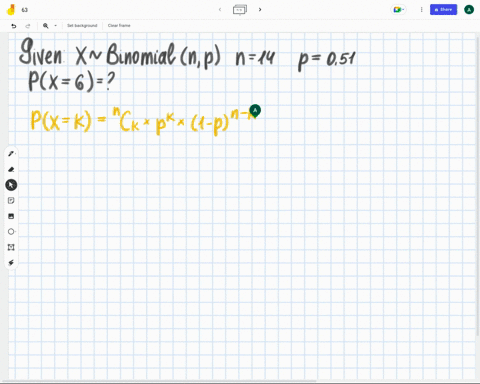Image resolution: width=480 pixels, height=384 pixels.
Task: Click the blue Share button
Action: pos(443,10)
